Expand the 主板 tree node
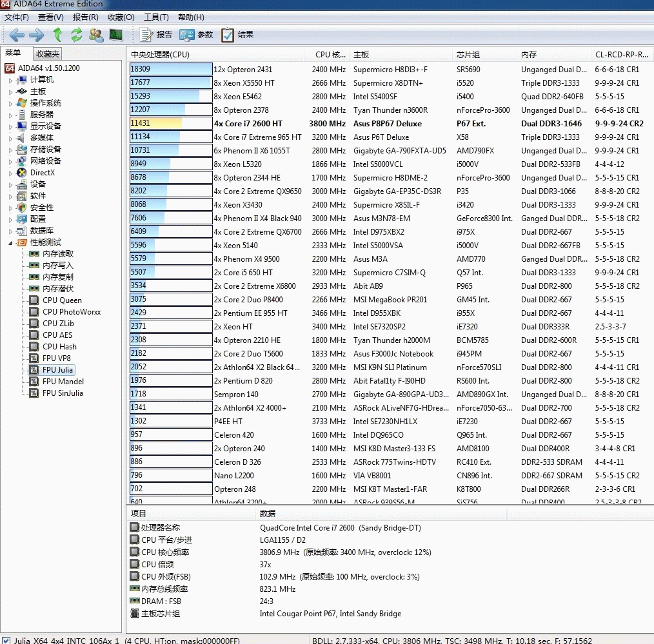Viewport: 654px width, 644px height. [10, 92]
